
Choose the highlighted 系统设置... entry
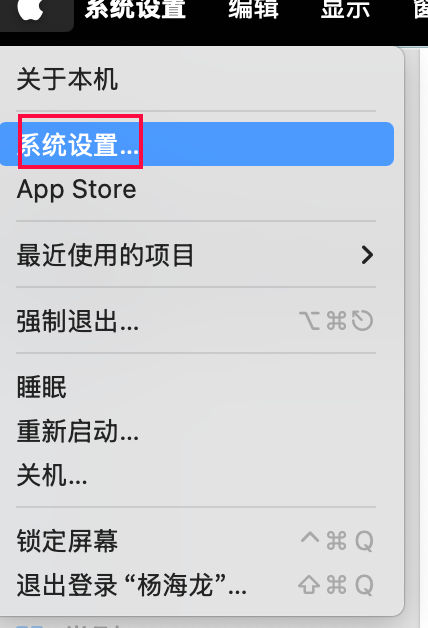click(x=197, y=144)
